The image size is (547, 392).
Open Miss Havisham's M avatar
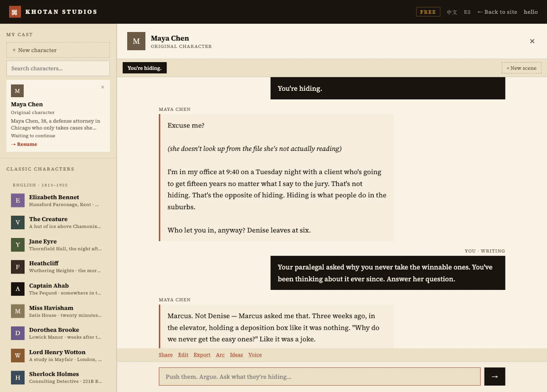click(x=18, y=311)
